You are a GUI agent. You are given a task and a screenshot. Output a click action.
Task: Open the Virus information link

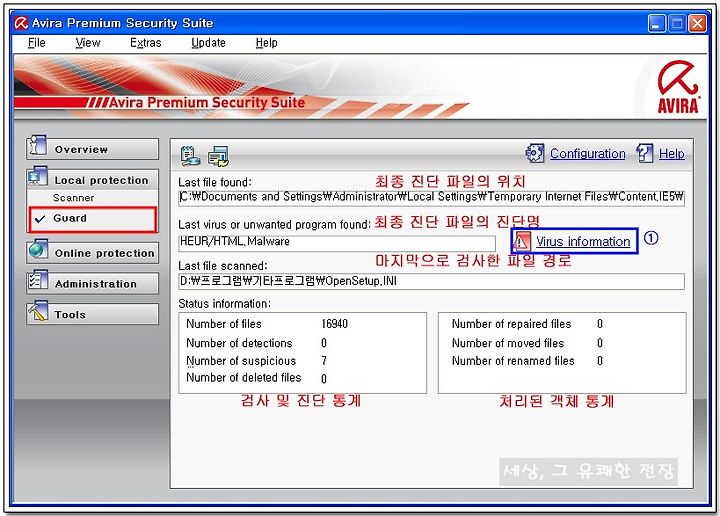(583, 241)
